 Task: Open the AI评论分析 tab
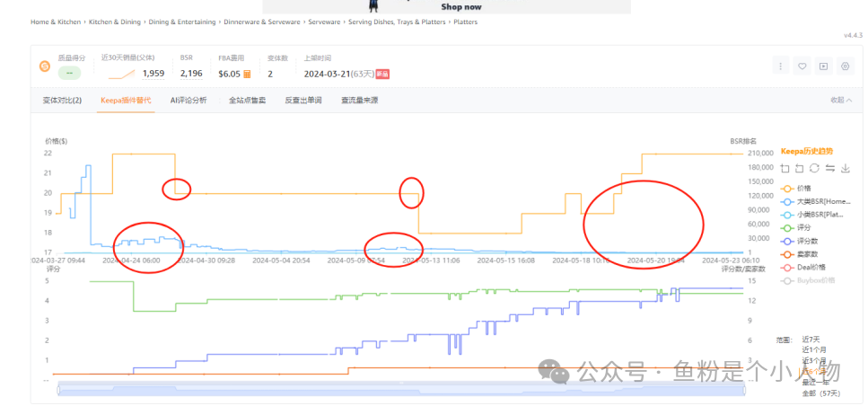pos(189,101)
